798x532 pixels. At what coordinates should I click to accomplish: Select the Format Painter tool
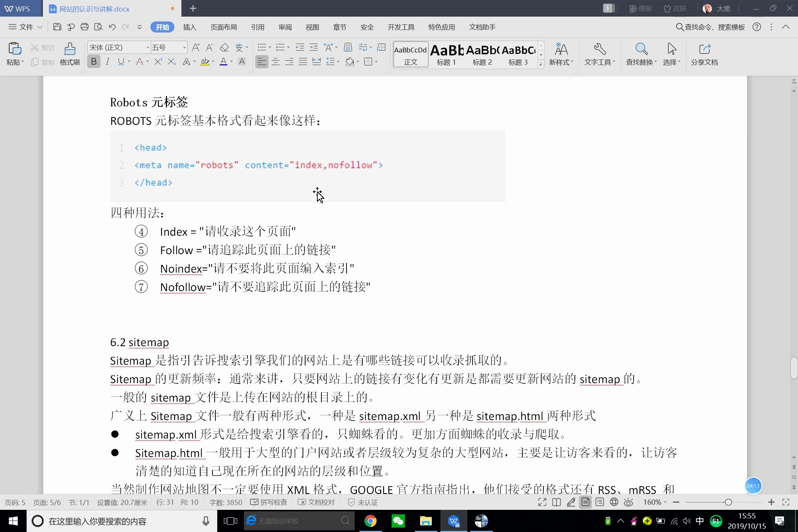70,54
